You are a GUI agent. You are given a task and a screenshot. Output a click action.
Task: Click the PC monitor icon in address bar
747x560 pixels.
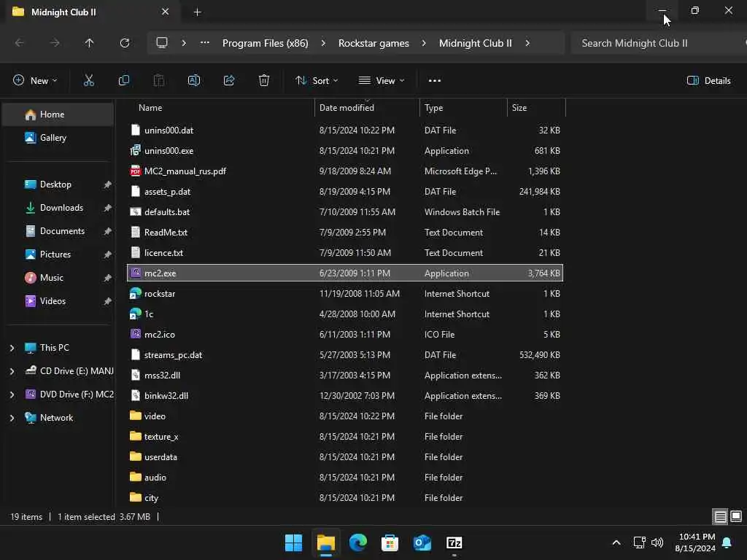[162, 43]
